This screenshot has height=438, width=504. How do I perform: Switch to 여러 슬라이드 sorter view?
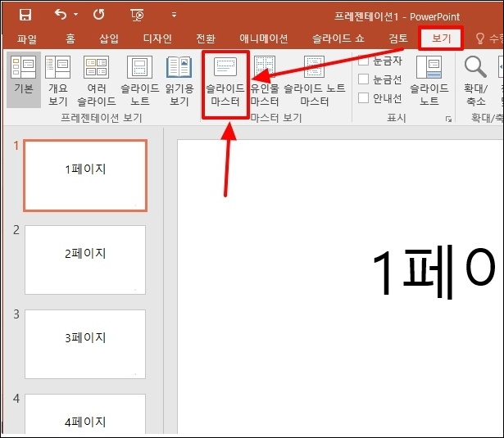(97, 80)
